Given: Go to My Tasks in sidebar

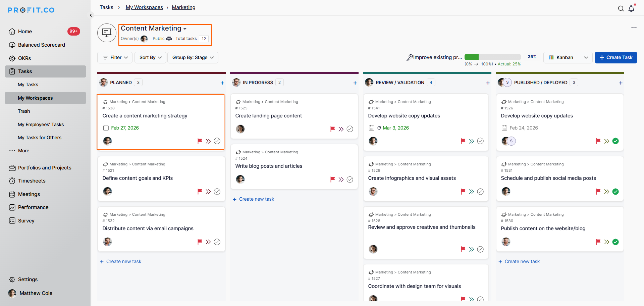Looking at the screenshot, I should point(28,85).
